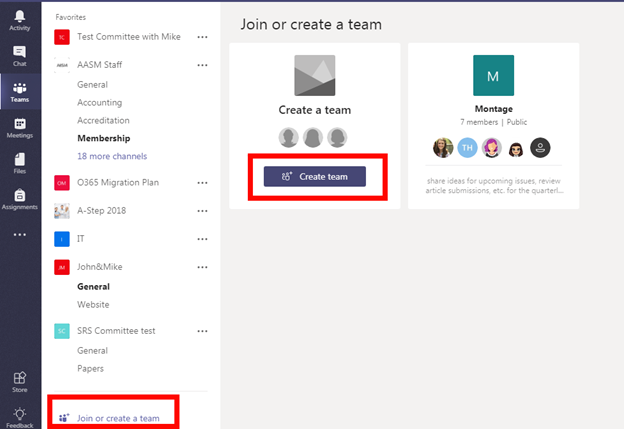Open the Accounting channel

click(x=99, y=102)
